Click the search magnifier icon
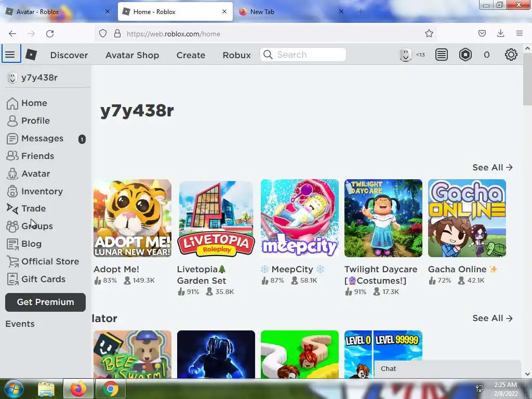Image resolution: width=532 pixels, height=399 pixels. tap(268, 55)
